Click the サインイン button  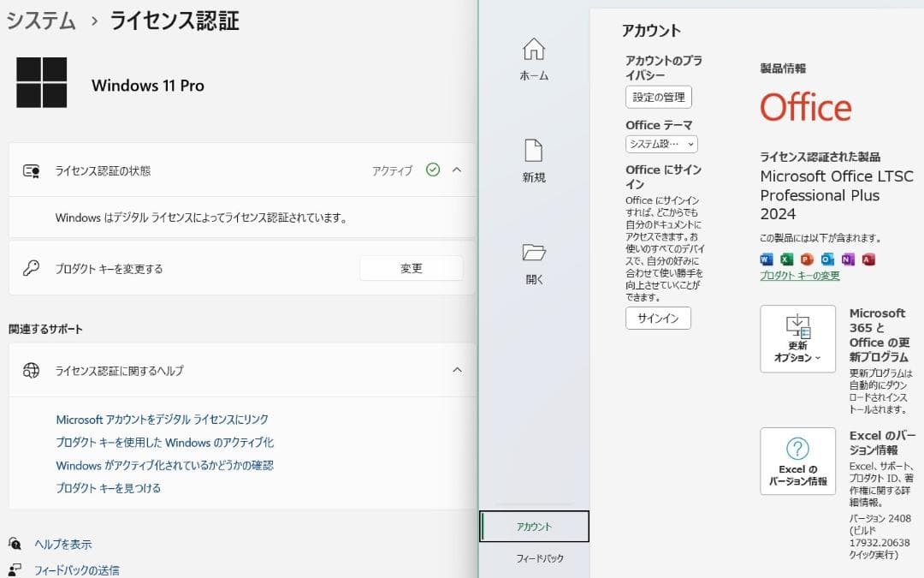point(658,318)
